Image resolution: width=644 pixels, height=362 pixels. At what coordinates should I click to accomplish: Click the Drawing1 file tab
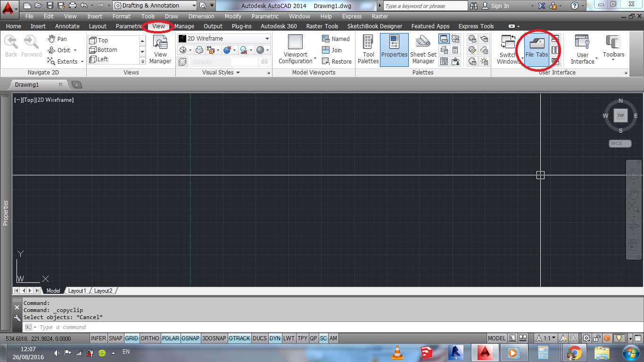38,85
